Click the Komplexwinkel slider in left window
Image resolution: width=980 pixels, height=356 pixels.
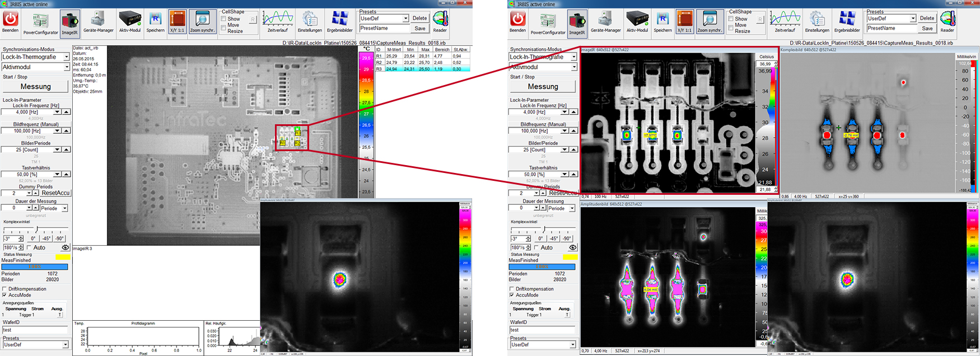click(x=37, y=229)
